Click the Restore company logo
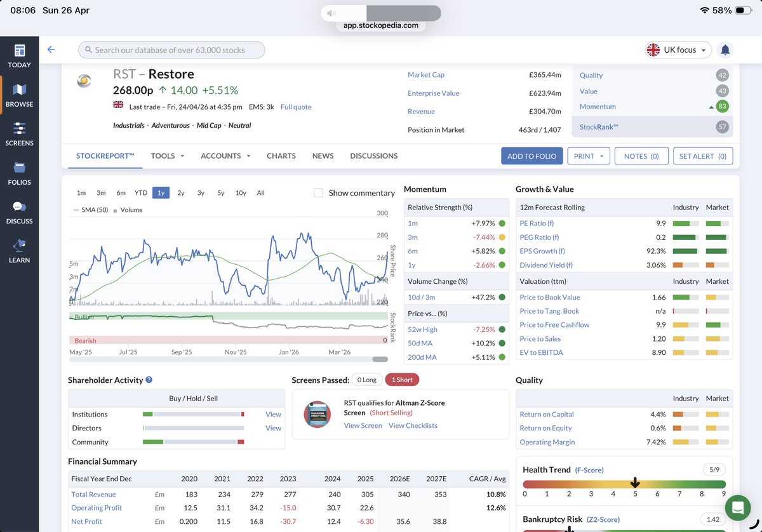 pyautogui.click(x=84, y=81)
